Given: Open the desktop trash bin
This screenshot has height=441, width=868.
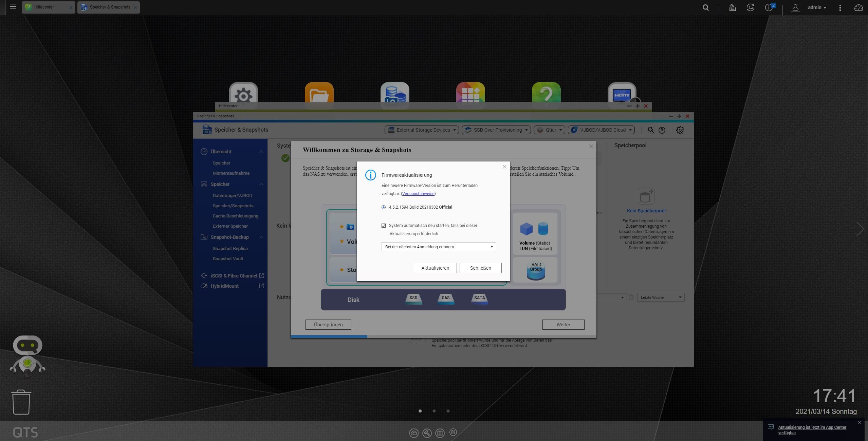Looking at the screenshot, I should 21,402.
